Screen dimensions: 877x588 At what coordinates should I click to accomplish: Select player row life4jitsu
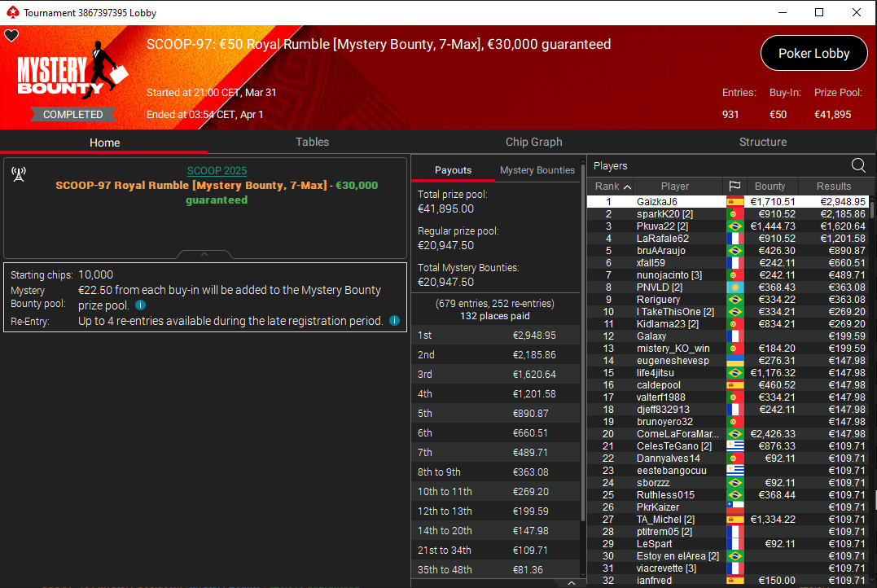(728, 373)
